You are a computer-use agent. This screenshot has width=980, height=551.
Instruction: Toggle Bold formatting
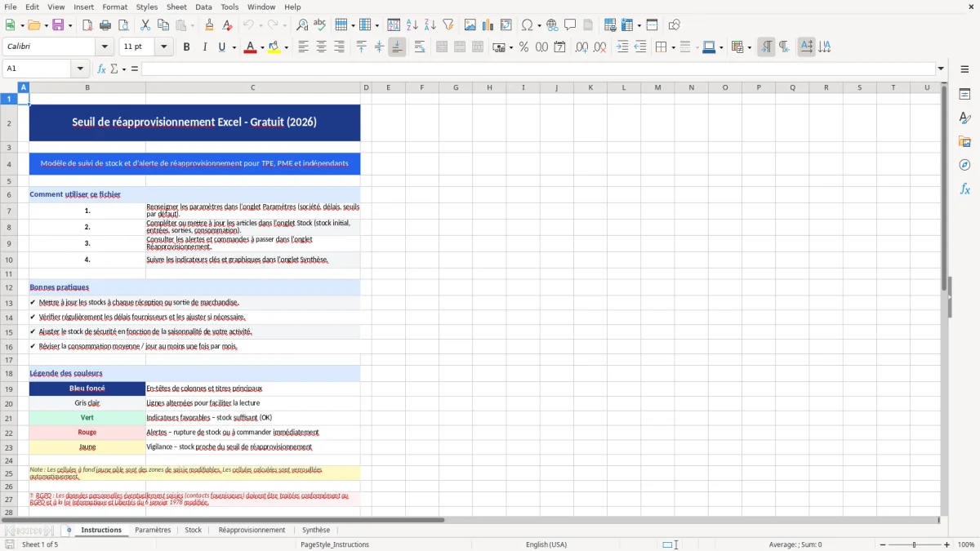coord(187,47)
